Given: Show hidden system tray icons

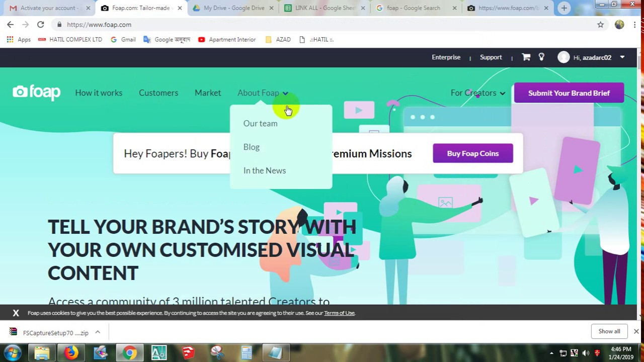Looking at the screenshot, I should point(551,353).
